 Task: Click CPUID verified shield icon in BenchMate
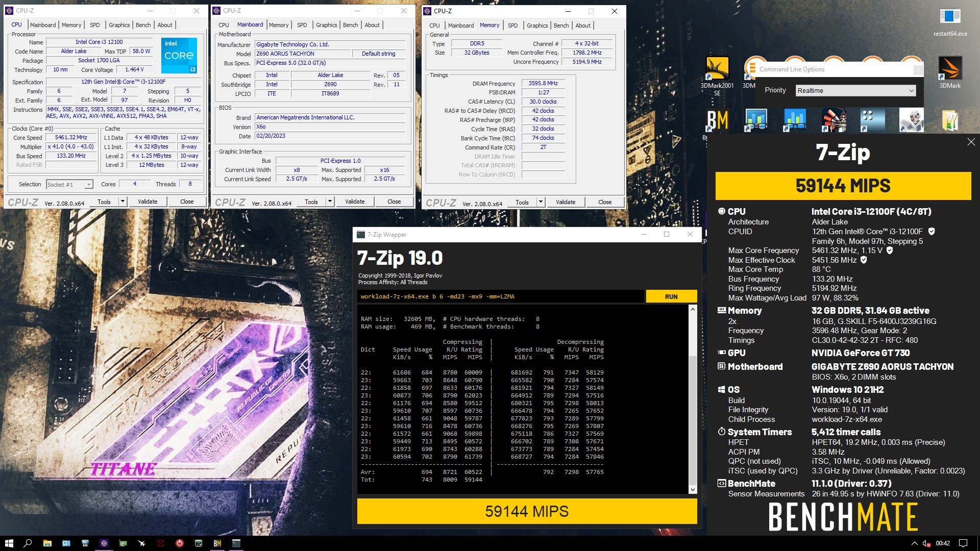point(932,232)
